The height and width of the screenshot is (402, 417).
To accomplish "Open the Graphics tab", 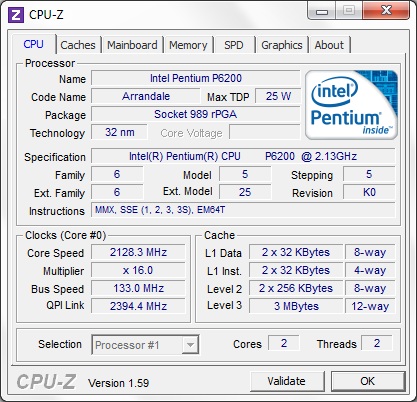I will click(282, 45).
